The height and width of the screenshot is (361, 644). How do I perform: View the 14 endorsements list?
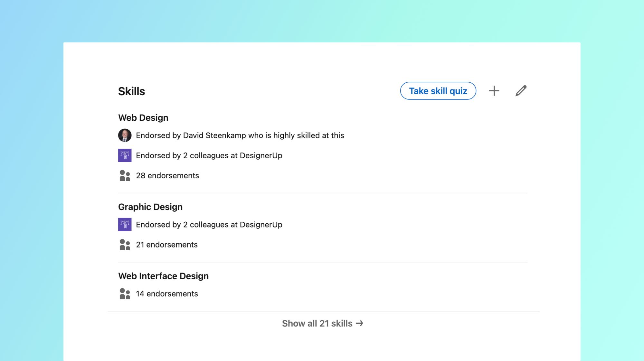click(x=167, y=294)
